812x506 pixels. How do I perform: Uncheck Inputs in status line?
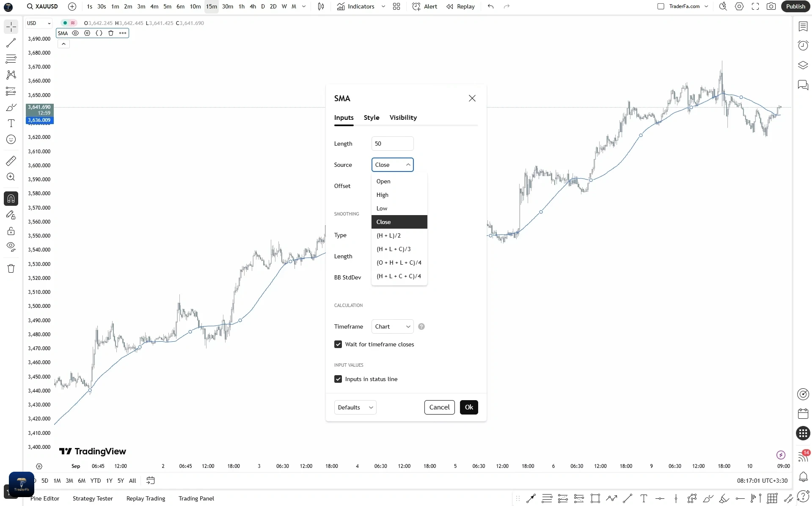click(x=338, y=379)
